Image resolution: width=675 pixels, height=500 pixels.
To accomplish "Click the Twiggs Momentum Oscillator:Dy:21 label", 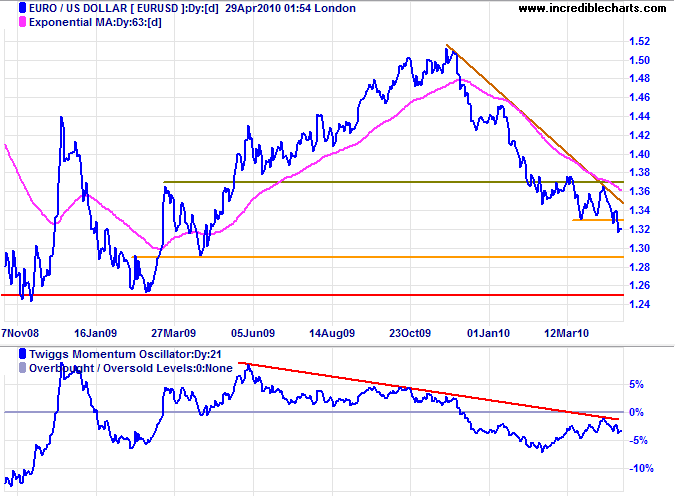I will (x=125, y=354).
